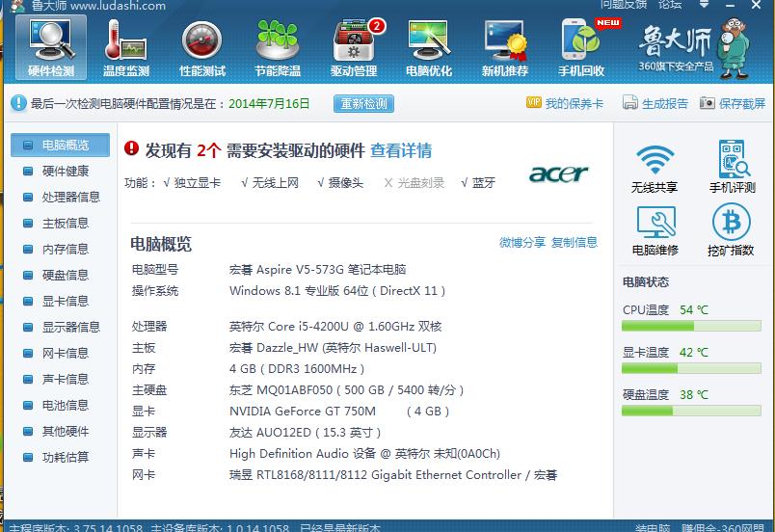
Task: Click the √ 蓝牙 feature label
Action: 477,183
